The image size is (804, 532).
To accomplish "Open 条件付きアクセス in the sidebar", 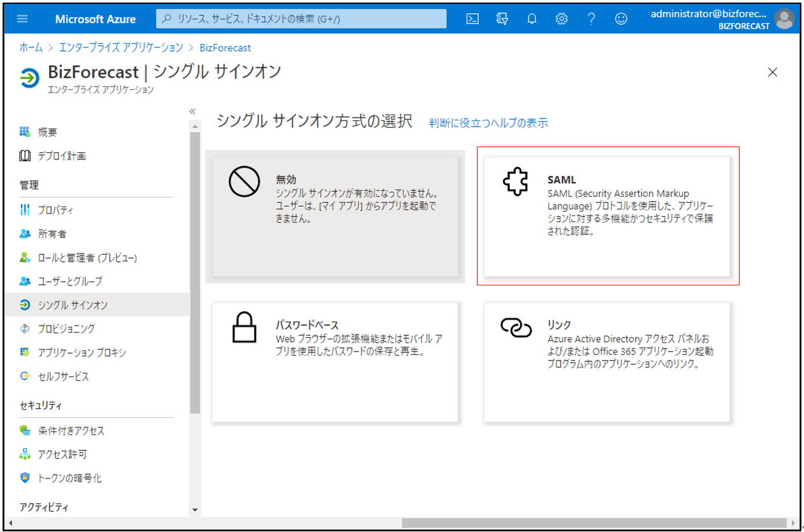I will [70, 431].
